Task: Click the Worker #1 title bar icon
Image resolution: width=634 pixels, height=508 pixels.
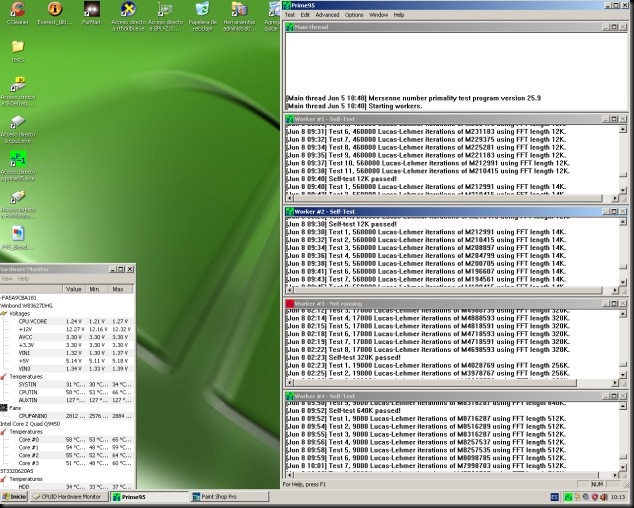Action: click(290, 119)
